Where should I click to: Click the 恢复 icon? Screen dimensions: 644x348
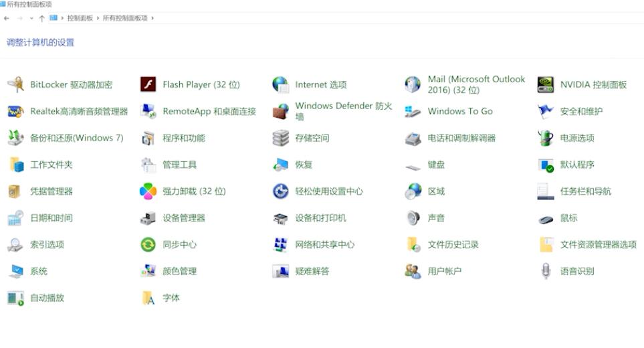(x=280, y=165)
